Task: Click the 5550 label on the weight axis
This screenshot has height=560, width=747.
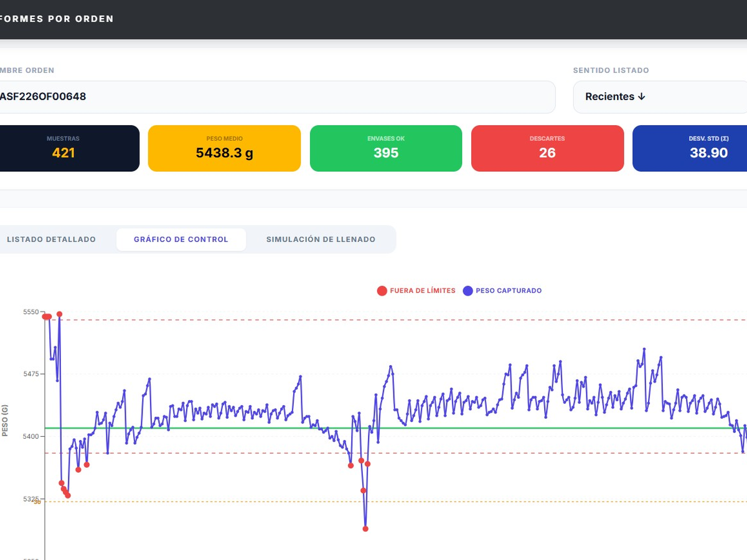Action: pyautogui.click(x=30, y=312)
